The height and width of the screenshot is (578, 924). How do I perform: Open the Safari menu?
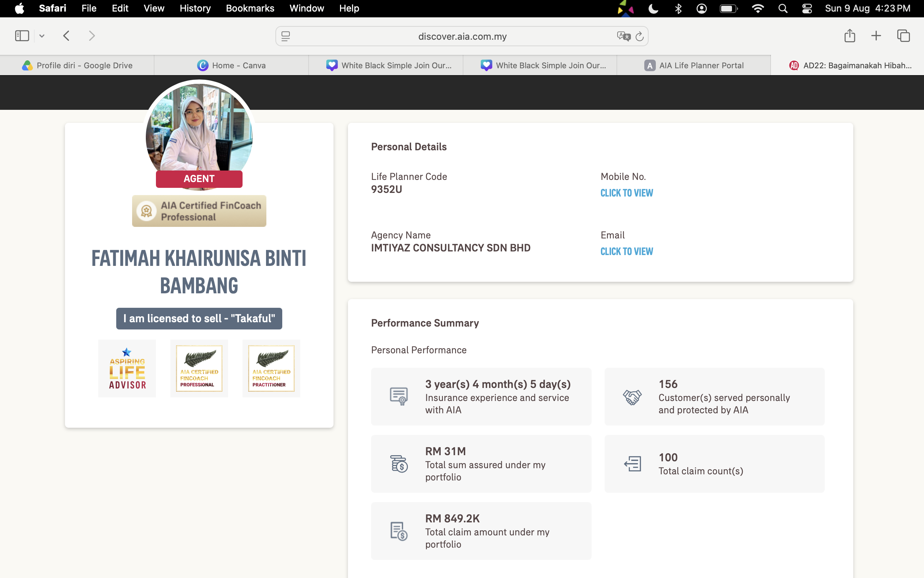[52, 8]
